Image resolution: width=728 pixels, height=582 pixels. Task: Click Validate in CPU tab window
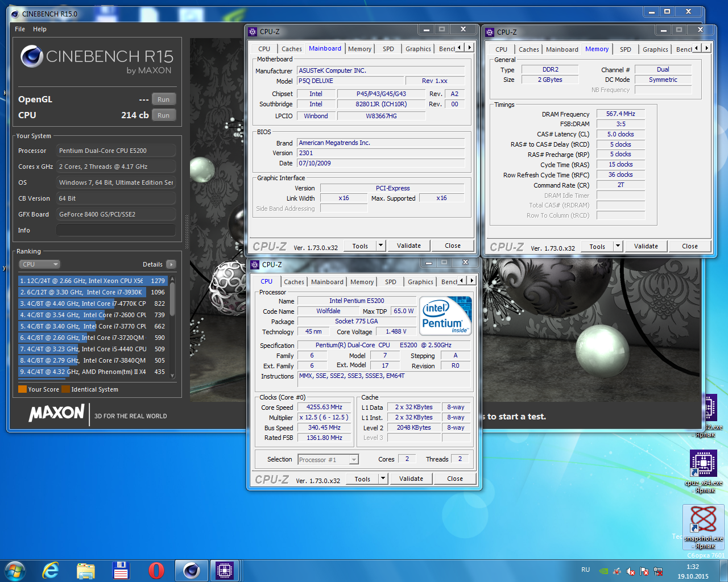(411, 479)
